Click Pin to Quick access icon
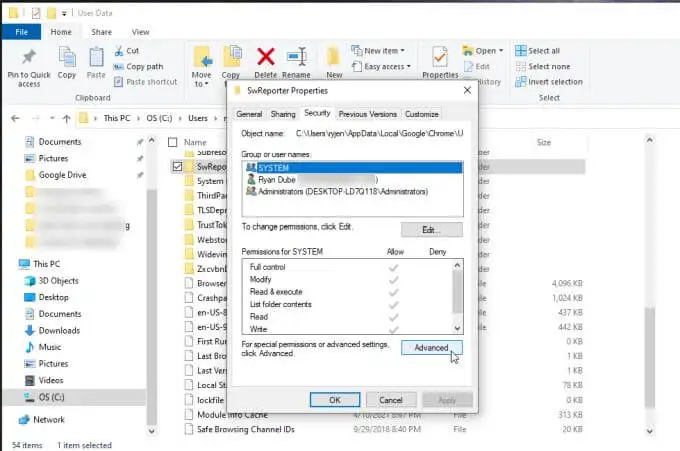The height and width of the screenshot is (451, 680). 29,57
